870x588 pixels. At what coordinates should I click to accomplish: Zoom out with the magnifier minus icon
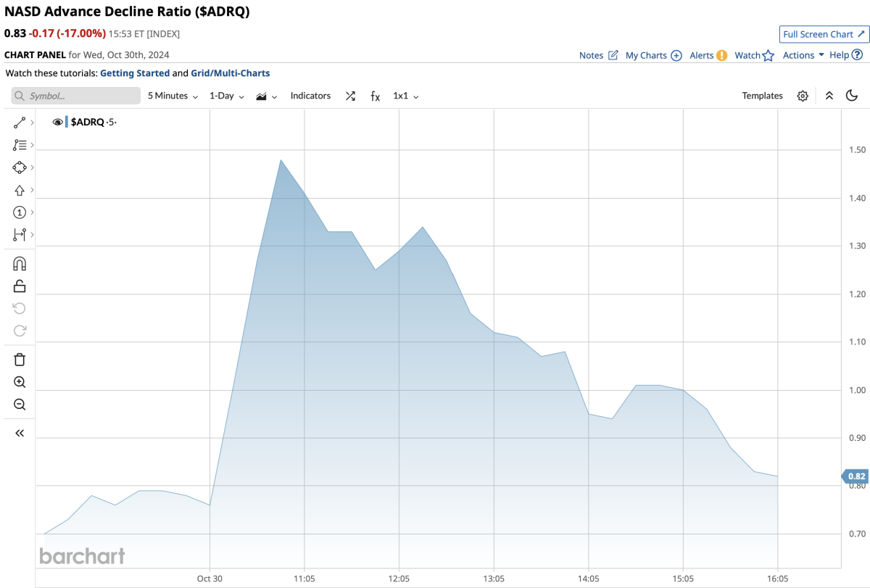point(20,405)
